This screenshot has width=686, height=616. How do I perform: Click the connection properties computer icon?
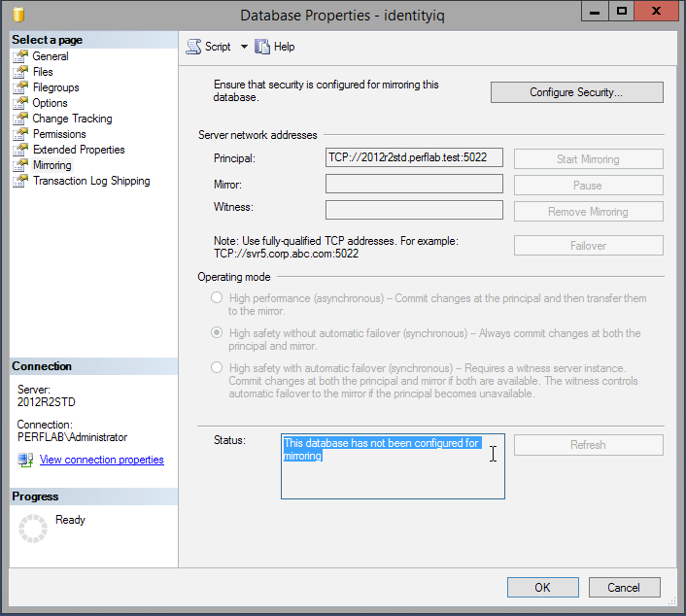coord(25,460)
